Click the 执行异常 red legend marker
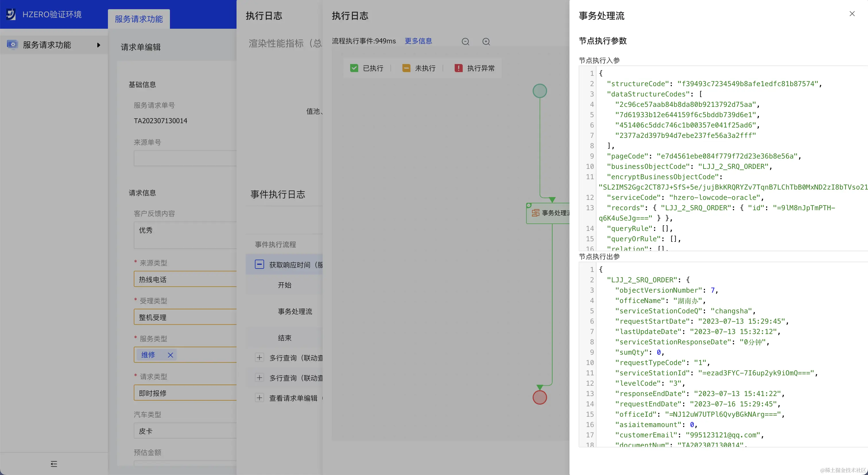 pyautogui.click(x=458, y=68)
